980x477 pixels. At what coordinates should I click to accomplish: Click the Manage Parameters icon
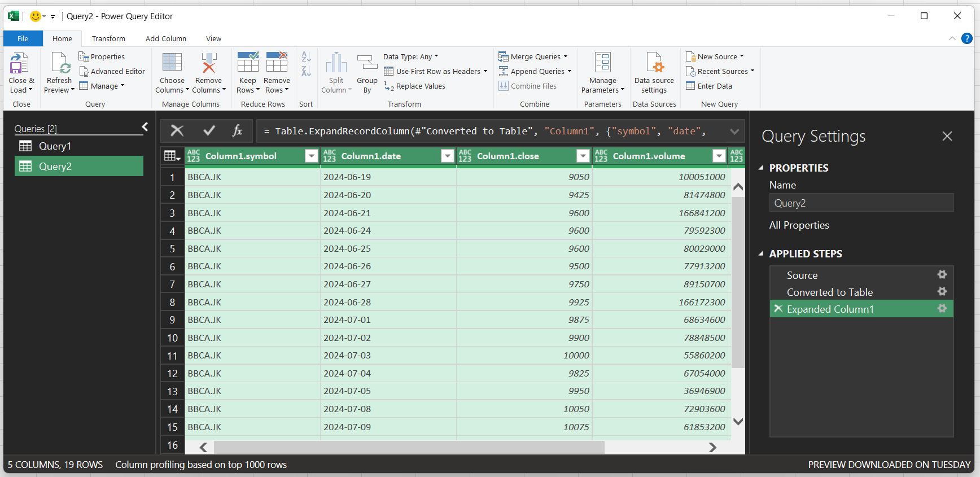pos(602,63)
